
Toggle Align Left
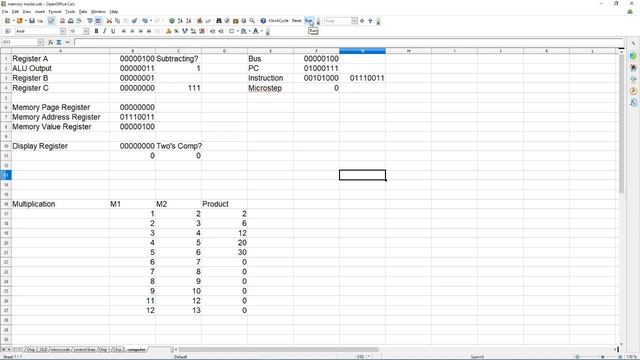click(124, 31)
